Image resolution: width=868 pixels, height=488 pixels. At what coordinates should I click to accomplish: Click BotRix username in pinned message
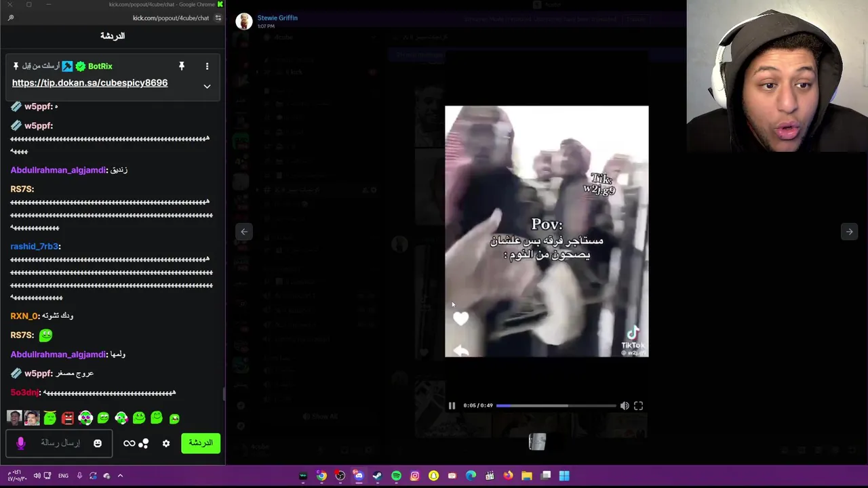[100, 66]
